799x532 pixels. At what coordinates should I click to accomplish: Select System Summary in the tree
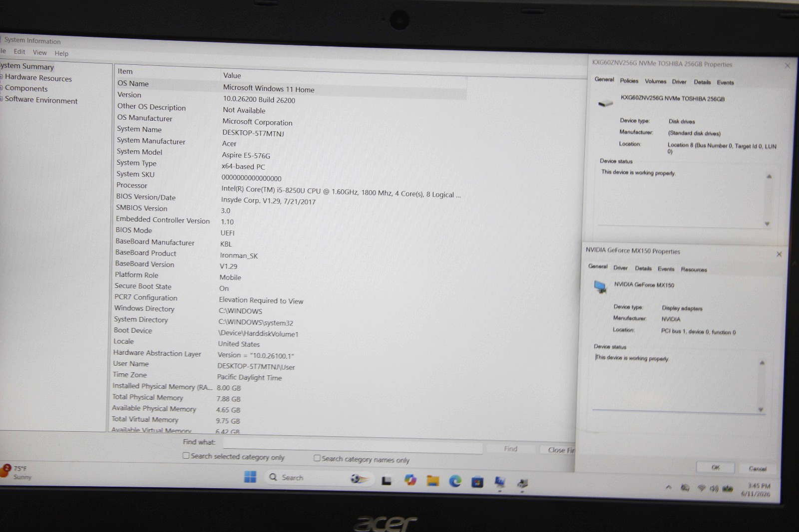(x=27, y=66)
